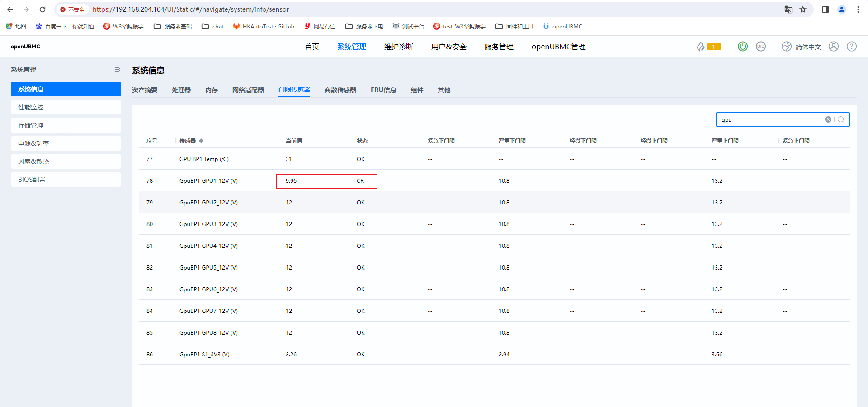The height and width of the screenshot is (407, 868).
Task: Open the user account icon in header
Action: click(834, 46)
